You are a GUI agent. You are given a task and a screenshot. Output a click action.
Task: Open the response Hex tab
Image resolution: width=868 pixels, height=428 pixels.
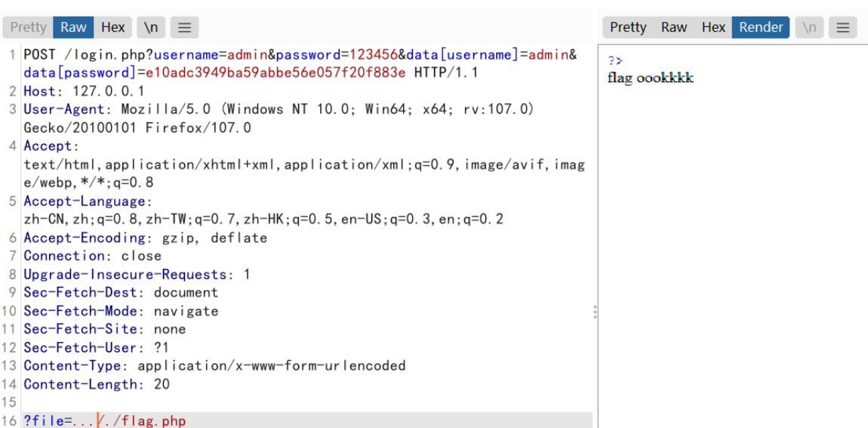(713, 27)
